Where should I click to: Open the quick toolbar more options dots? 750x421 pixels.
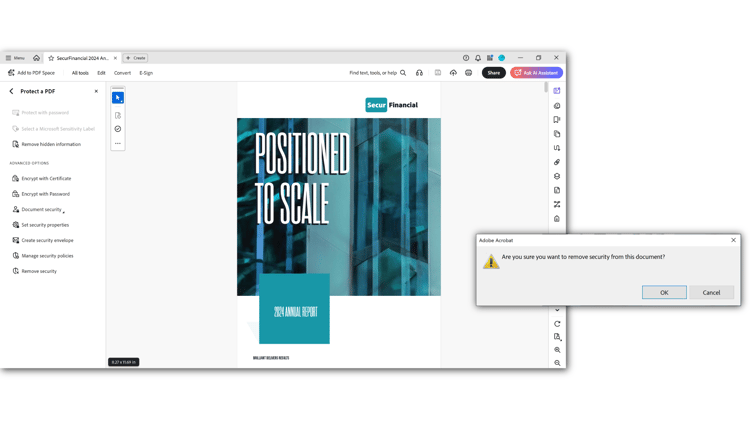[x=118, y=143]
